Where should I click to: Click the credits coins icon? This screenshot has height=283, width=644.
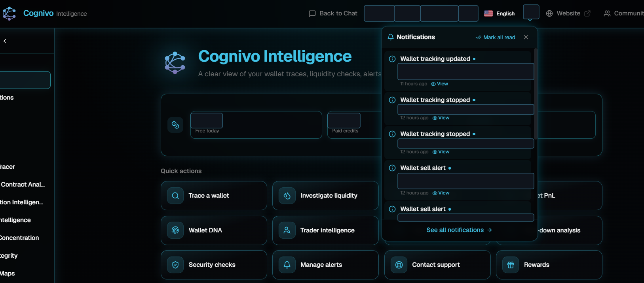tap(175, 125)
